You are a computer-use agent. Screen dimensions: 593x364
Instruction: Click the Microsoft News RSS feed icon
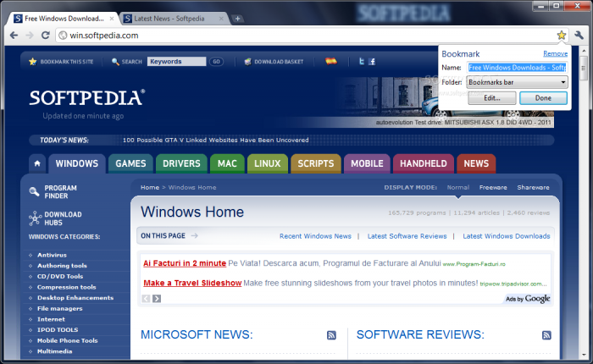331,335
